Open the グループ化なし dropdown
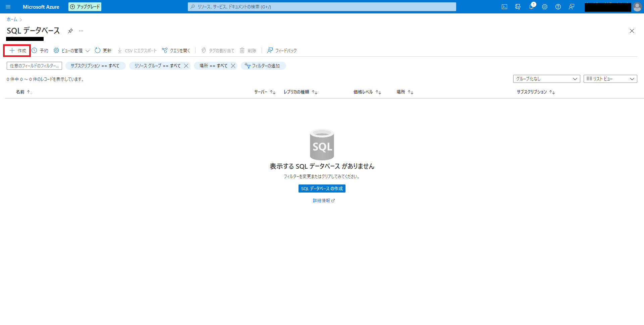The width and height of the screenshot is (644, 325). 546,78
